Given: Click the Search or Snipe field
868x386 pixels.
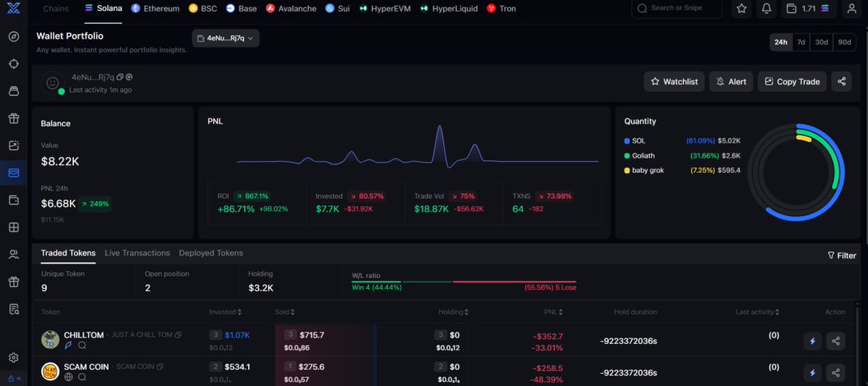Looking at the screenshot, I should 676,9.
